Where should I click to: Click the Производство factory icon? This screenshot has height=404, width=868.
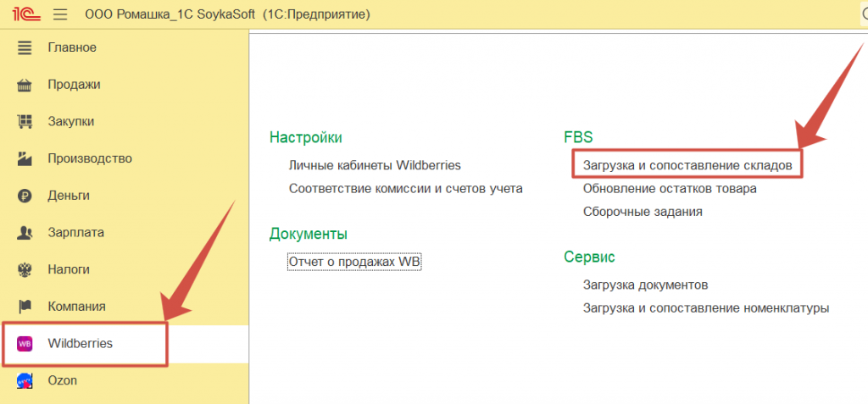25,158
